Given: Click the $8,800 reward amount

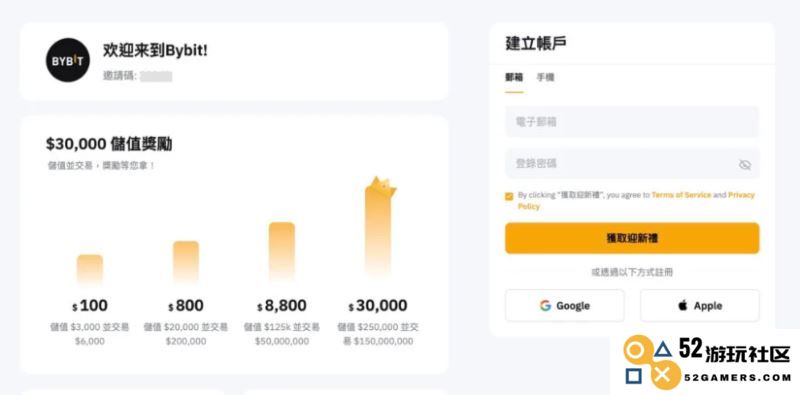Looking at the screenshot, I should [x=282, y=306].
